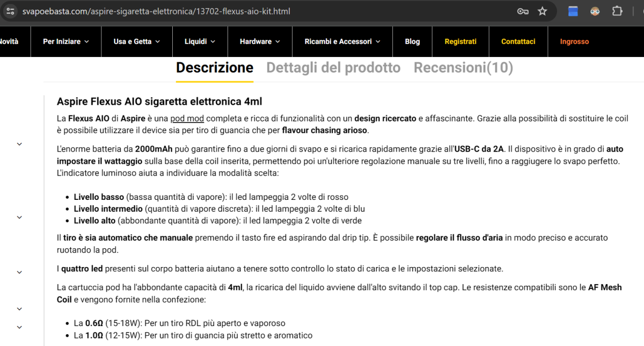Click bold text regolare il flusso d'aria

pos(459,237)
